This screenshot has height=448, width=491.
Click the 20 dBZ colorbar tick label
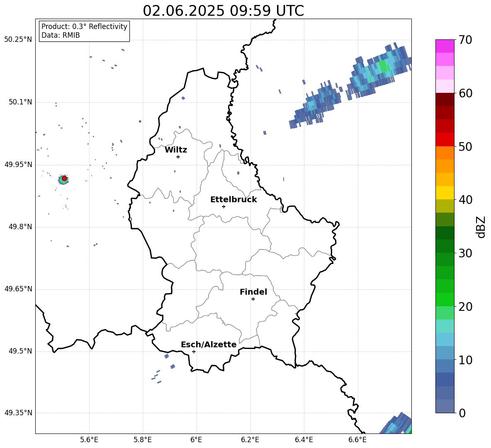tap(465, 307)
